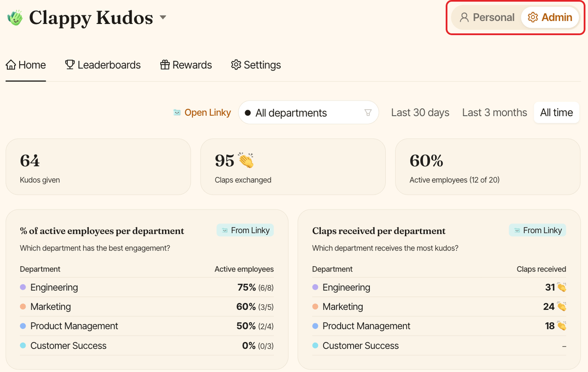This screenshot has height=372, width=588.
Task: Click blue Product Management dot in claps table
Action: pos(315,326)
